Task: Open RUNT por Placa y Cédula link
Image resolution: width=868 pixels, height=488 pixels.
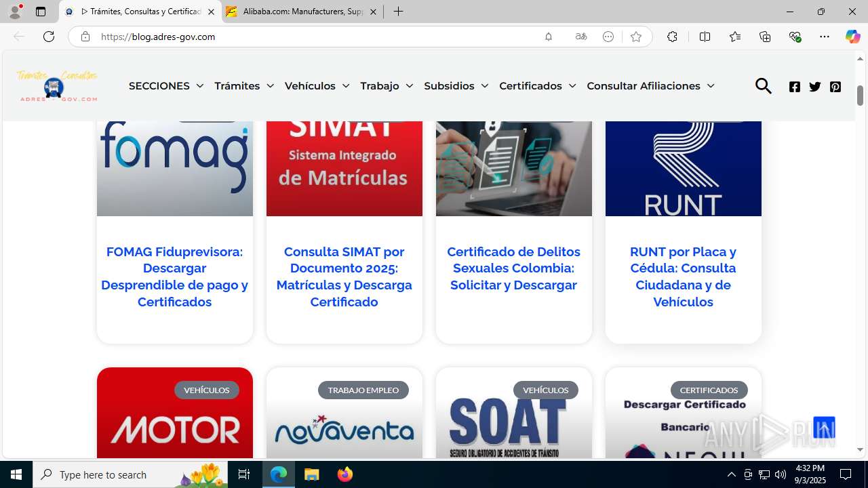Action: [x=684, y=277]
